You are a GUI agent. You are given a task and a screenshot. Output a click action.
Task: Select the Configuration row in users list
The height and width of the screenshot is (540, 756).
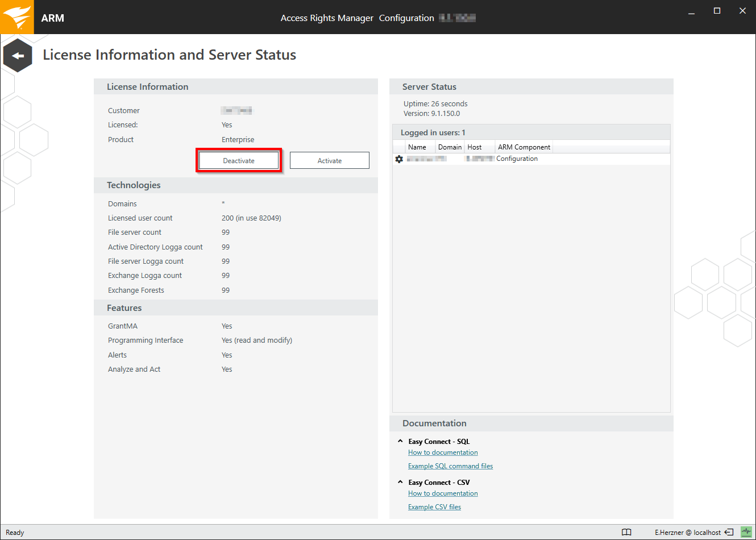click(x=517, y=159)
